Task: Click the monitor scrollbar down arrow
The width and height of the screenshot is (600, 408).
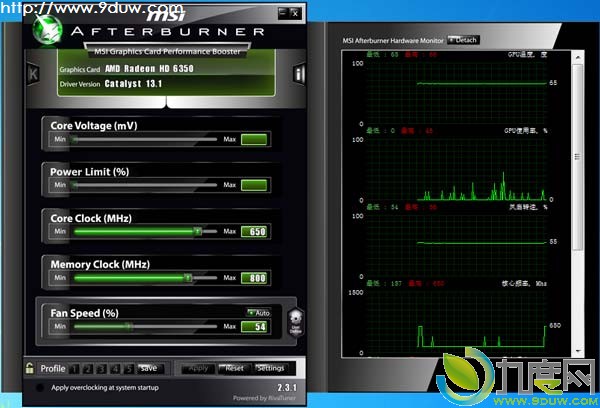Action: point(578,351)
